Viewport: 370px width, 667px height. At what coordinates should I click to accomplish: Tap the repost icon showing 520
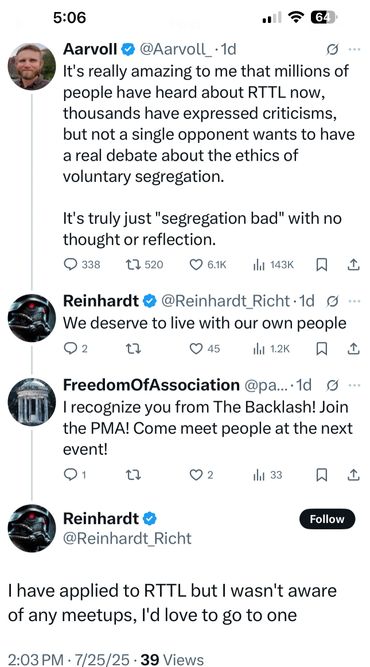(x=134, y=265)
